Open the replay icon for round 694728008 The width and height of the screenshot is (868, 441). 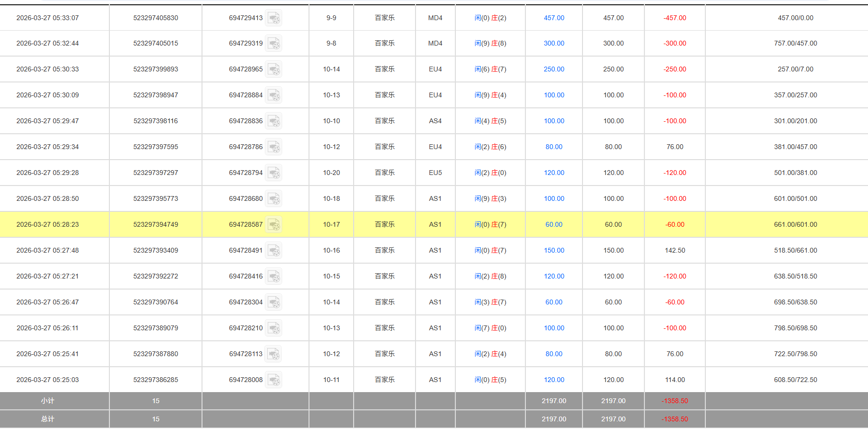click(273, 380)
